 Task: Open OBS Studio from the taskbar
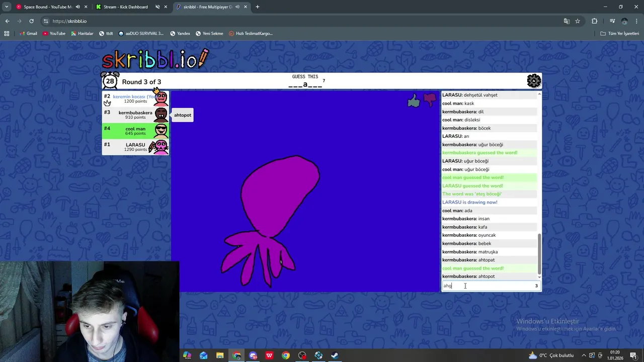(x=302, y=355)
